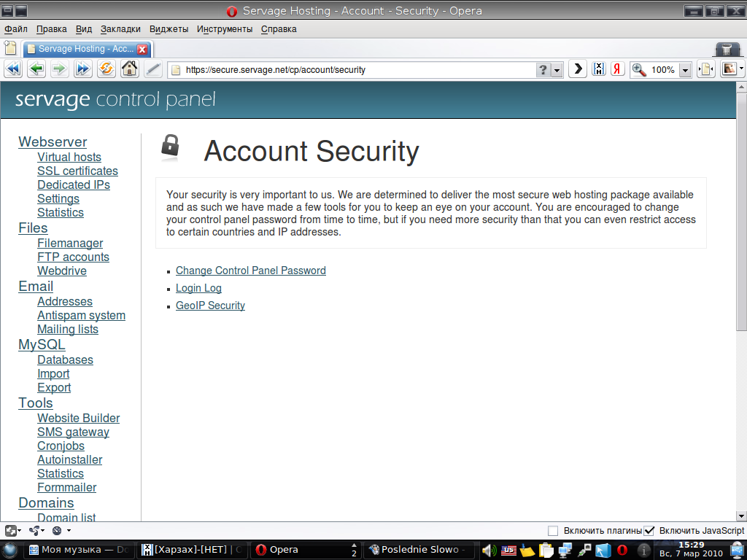
Task: Open the GeoIP Security link
Action: [x=210, y=306]
